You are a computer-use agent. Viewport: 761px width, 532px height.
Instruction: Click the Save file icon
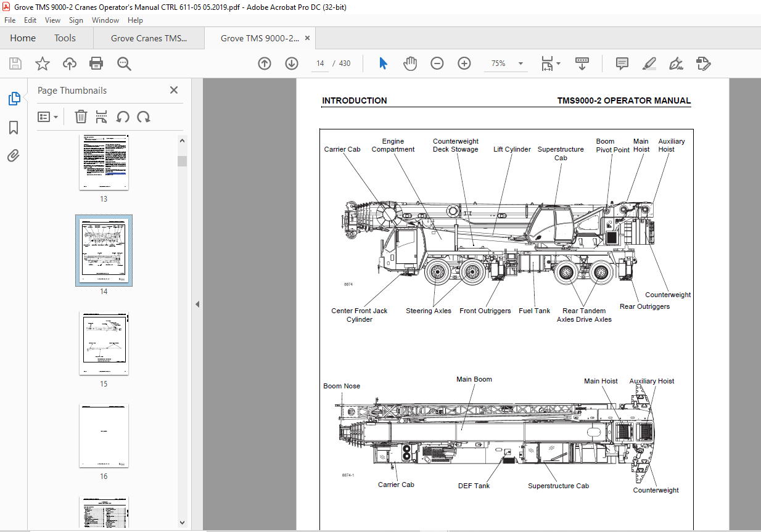15,63
